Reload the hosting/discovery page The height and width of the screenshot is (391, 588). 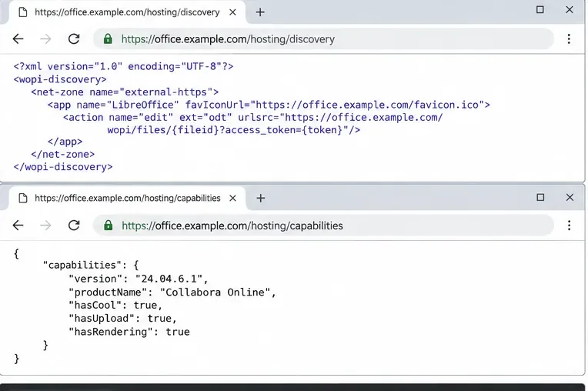click(x=74, y=39)
